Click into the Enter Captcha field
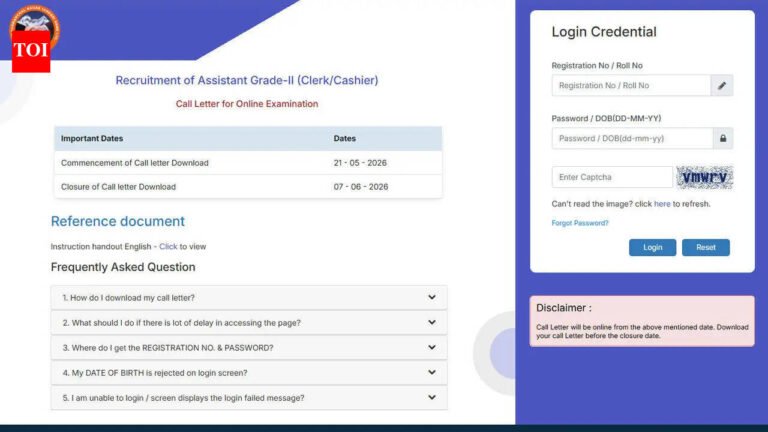The image size is (768, 432). click(x=612, y=177)
